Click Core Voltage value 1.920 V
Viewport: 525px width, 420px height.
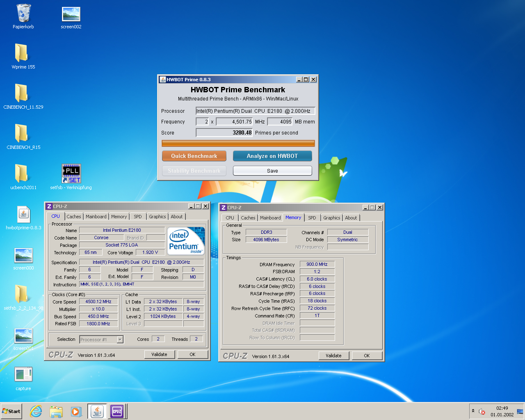(x=150, y=252)
